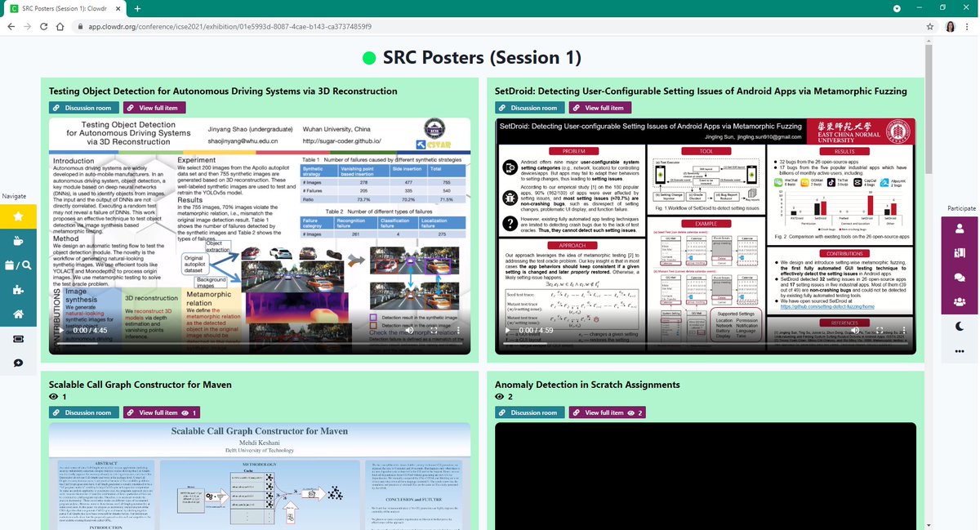Click the ticket icon in left sidebar

[18, 339]
